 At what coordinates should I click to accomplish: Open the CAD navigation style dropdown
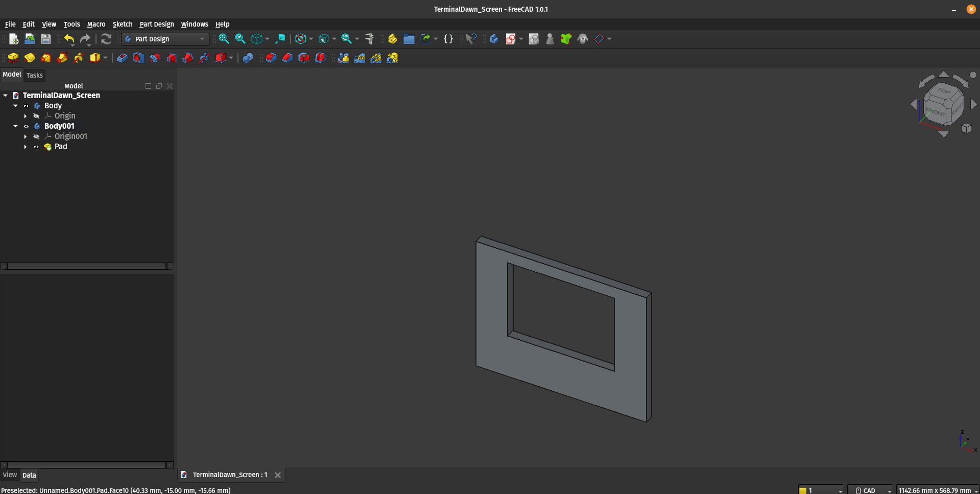870,490
